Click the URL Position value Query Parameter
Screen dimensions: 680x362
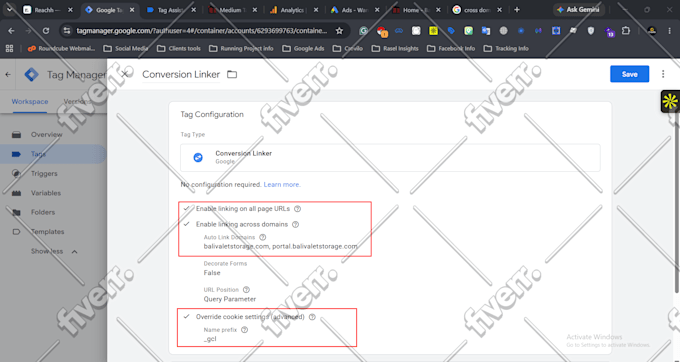[x=230, y=299]
